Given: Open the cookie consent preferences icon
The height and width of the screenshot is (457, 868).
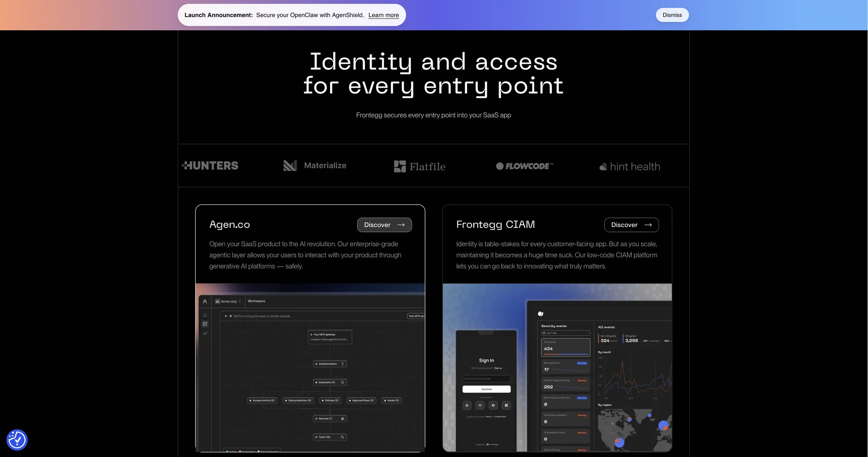Looking at the screenshot, I should point(17,440).
